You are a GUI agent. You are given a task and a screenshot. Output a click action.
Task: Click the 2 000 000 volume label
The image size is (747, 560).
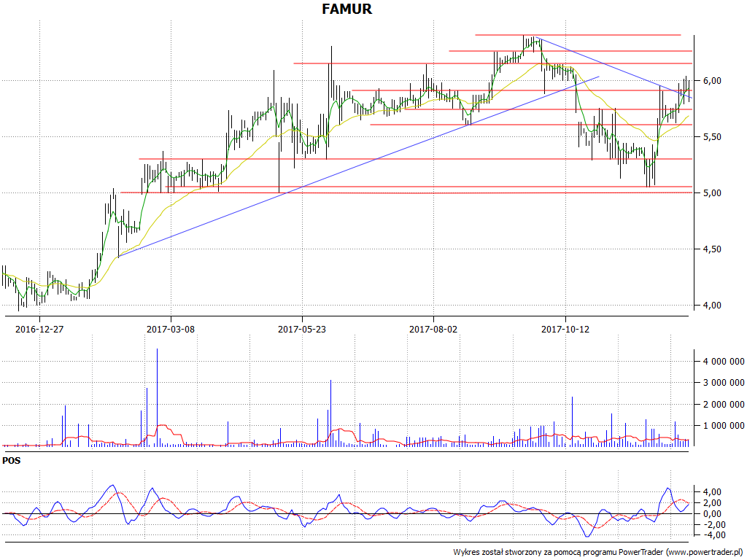tap(724, 405)
